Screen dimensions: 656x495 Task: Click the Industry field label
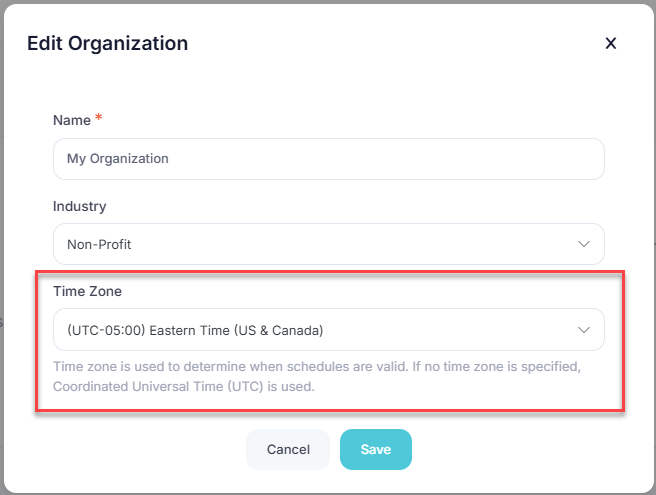point(79,206)
